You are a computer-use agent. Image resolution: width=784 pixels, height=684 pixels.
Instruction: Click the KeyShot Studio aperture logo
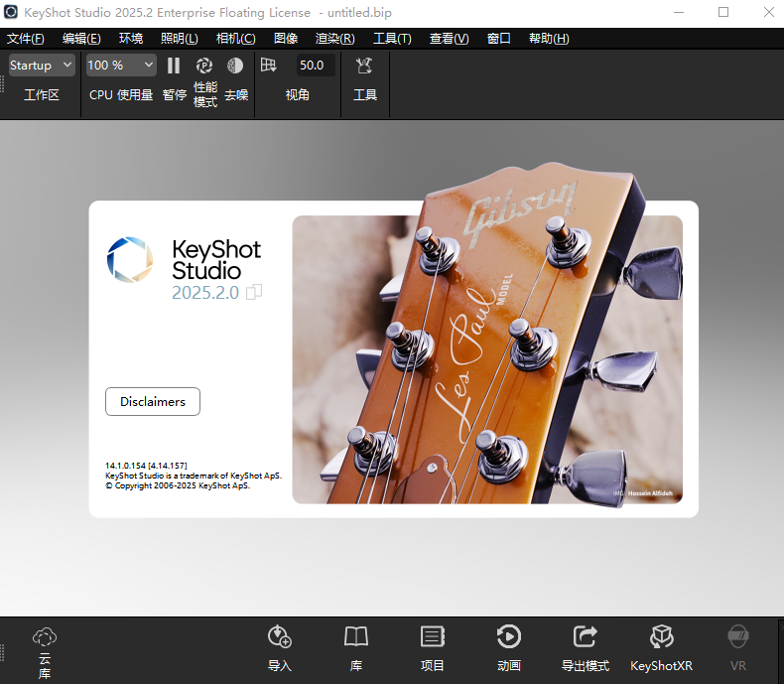tap(130, 259)
